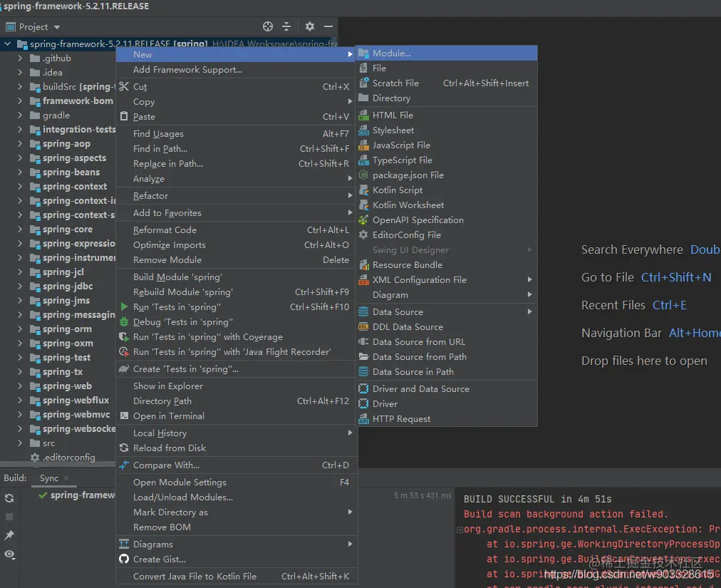Screen dimensions: 721x588
Task: Expand the src folder
Action: [x=20, y=443]
